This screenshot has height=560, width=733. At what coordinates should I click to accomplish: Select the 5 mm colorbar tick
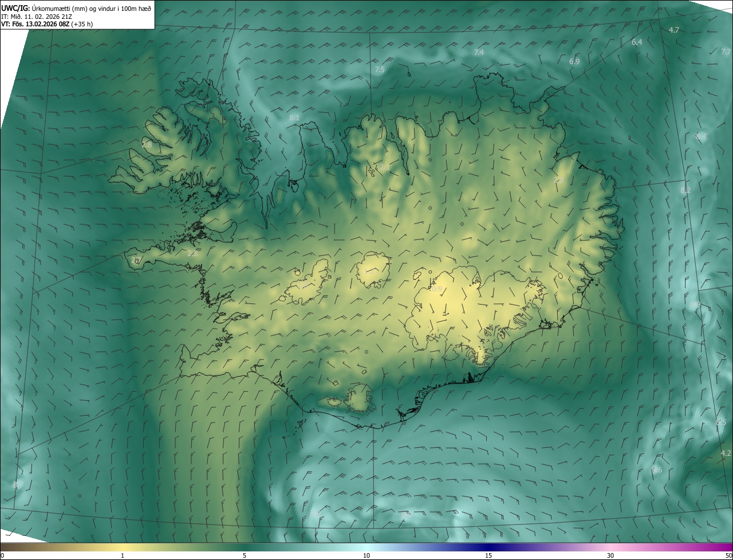pos(245,555)
